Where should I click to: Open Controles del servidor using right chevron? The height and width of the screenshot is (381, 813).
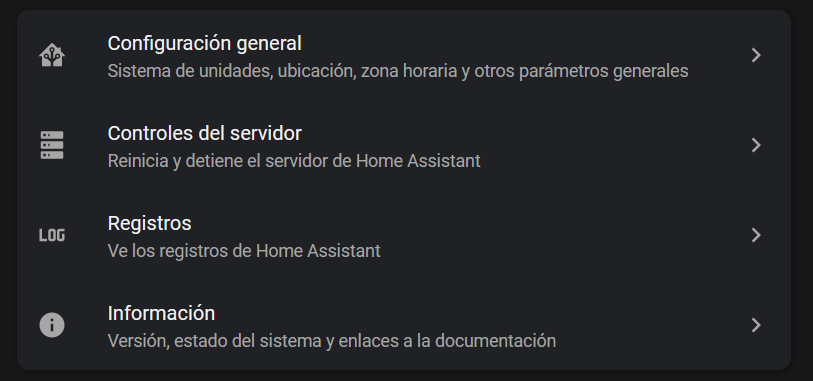pyautogui.click(x=756, y=145)
